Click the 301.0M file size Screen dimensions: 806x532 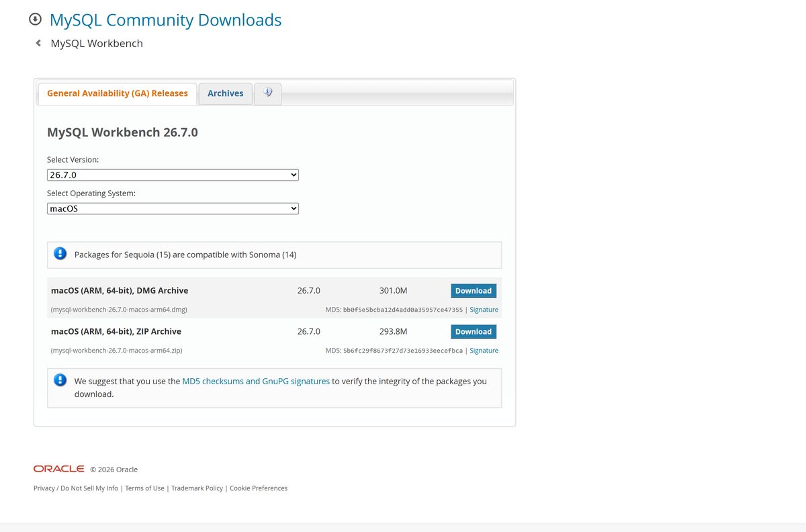click(393, 291)
